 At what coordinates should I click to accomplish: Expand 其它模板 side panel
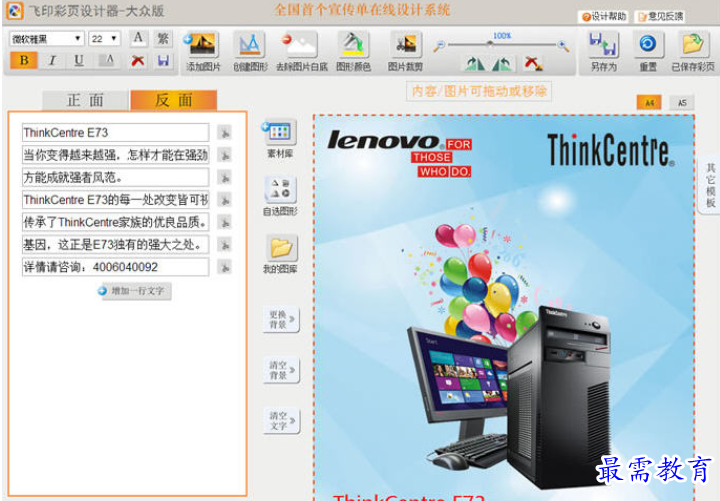(x=709, y=185)
